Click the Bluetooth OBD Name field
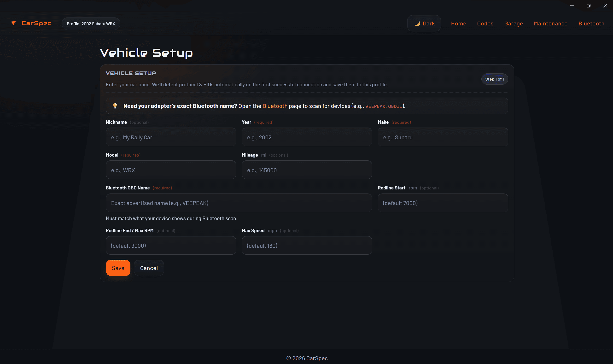This screenshot has width=613, height=364. [x=239, y=203]
